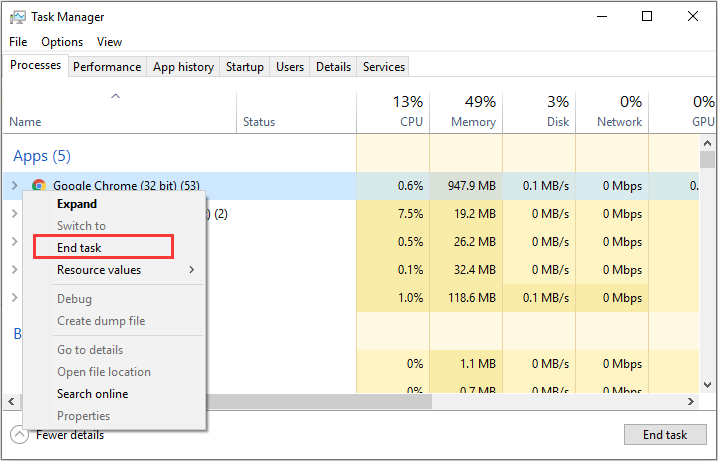Select the Processes tab

click(35, 65)
